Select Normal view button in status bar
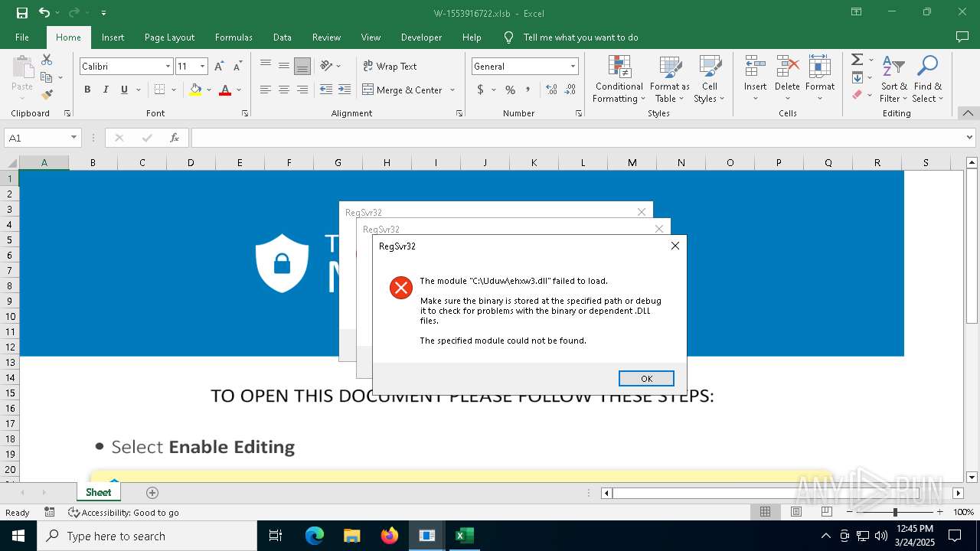The image size is (980, 551). click(765, 512)
